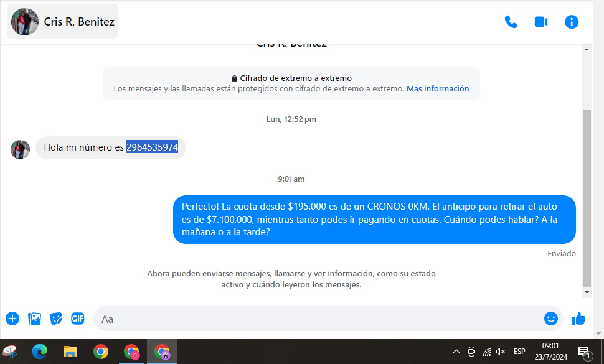
Task: Click sender avatar beside Hola message
Action: click(x=20, y=150)
